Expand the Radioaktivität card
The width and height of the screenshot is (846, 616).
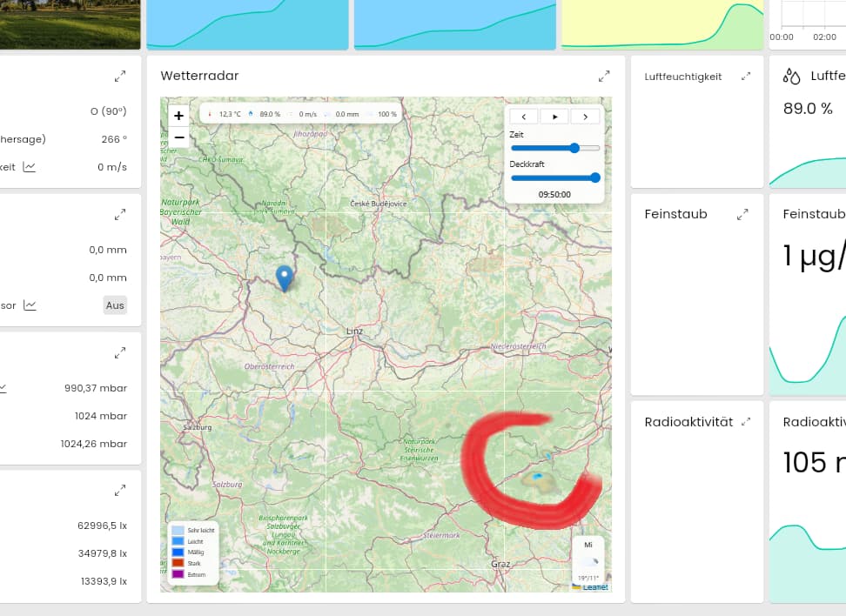coord(746,422)
